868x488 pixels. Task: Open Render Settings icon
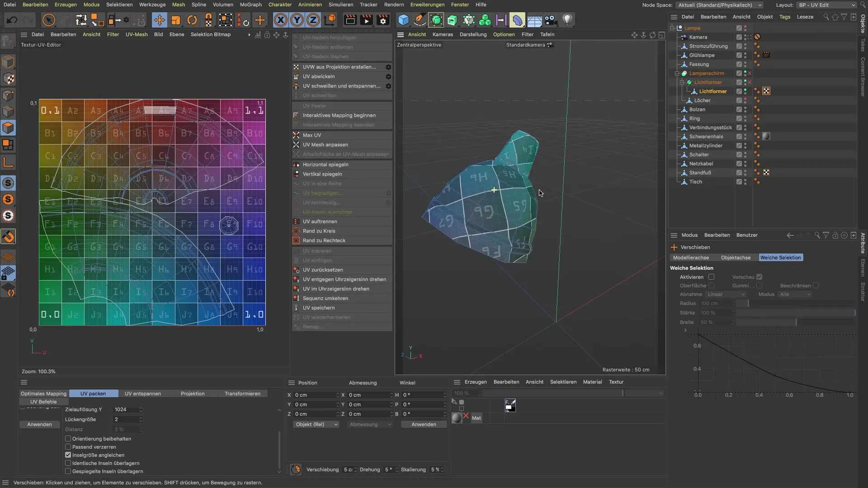click(x=383, y=20)
